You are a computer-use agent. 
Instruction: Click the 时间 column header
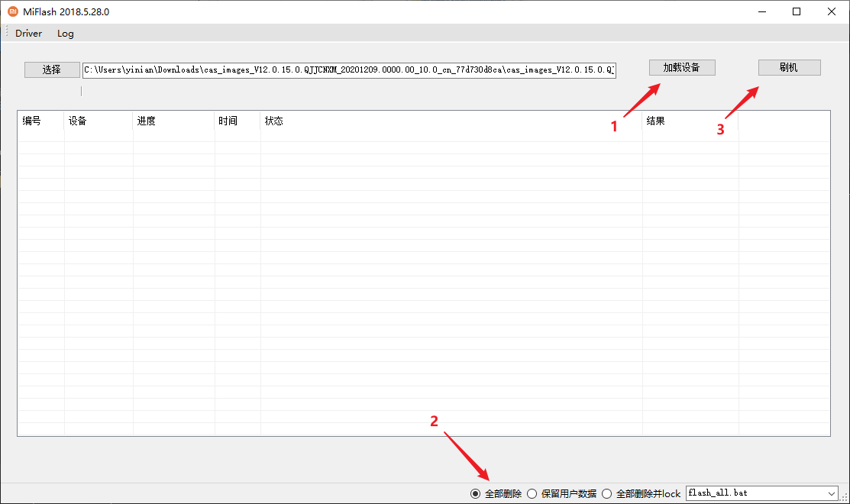(238, 121)
